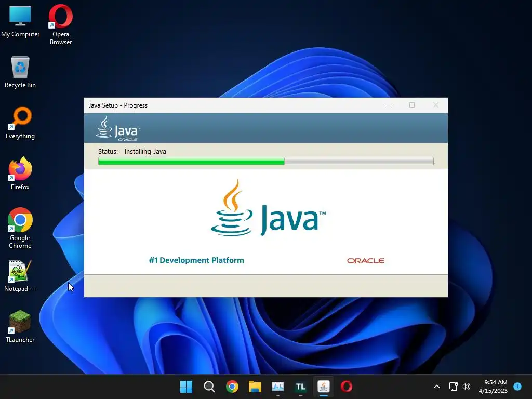The width and height of the screenshot is (532, 399).
Task: Select the Notepad++ desktop shortcut
Action: (x=20, y=276)
